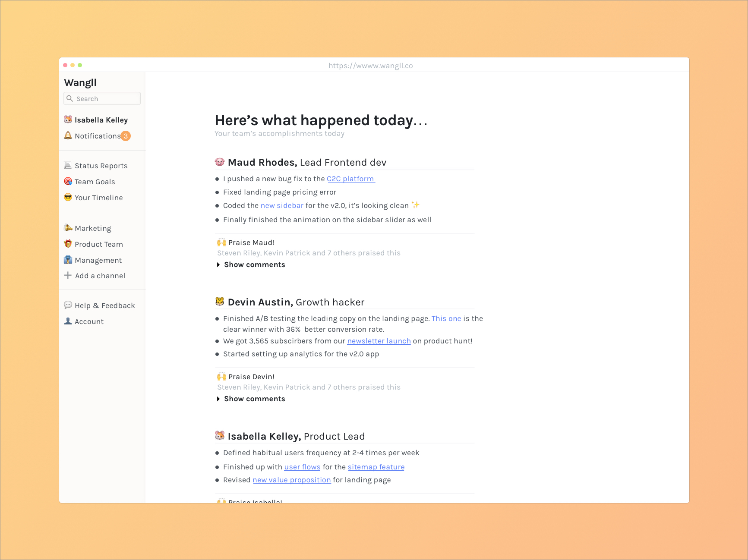Click into the Search field
The width and height of the screenshot is (748, 560).
coord(106,98)
